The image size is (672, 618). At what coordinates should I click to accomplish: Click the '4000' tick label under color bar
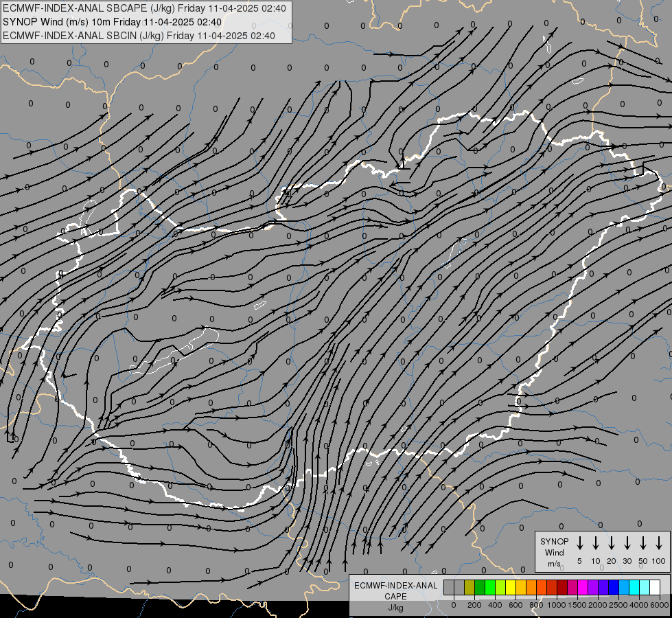click(x=639, y=605)
